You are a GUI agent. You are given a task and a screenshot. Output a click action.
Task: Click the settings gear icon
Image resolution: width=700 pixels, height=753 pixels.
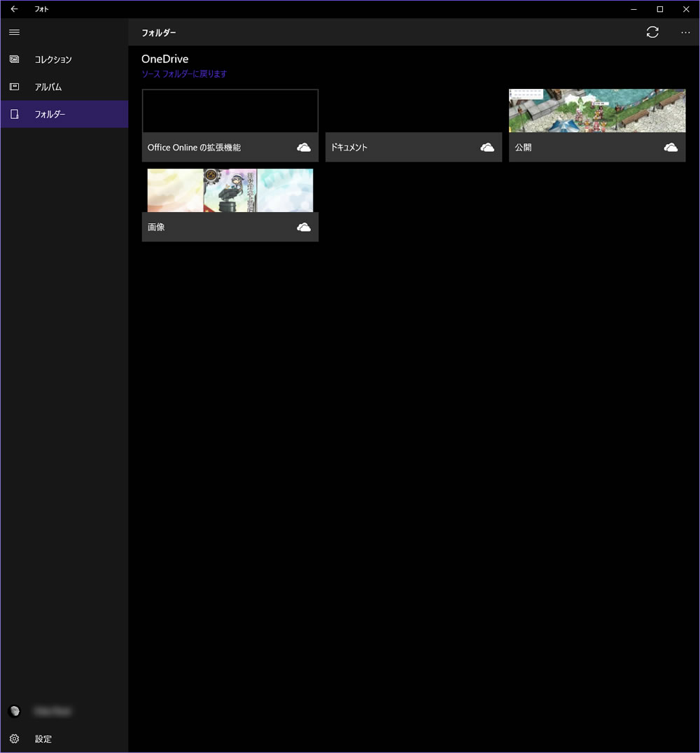15,738
